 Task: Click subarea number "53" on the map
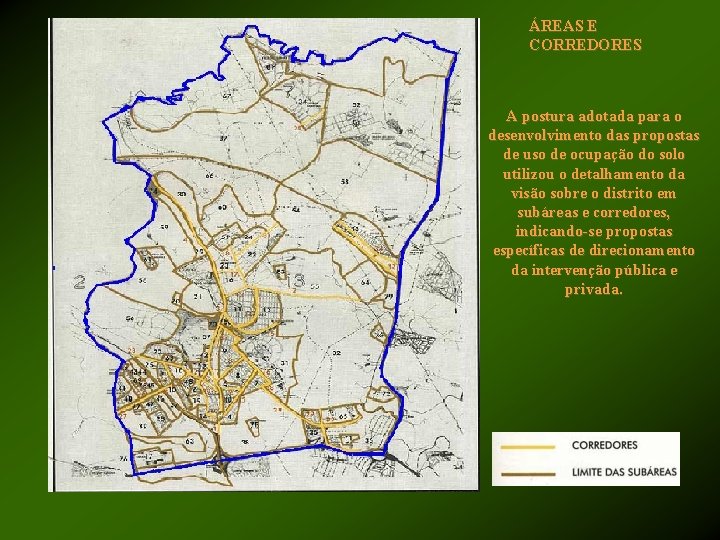pyautogui.click(x=345, y=182)
